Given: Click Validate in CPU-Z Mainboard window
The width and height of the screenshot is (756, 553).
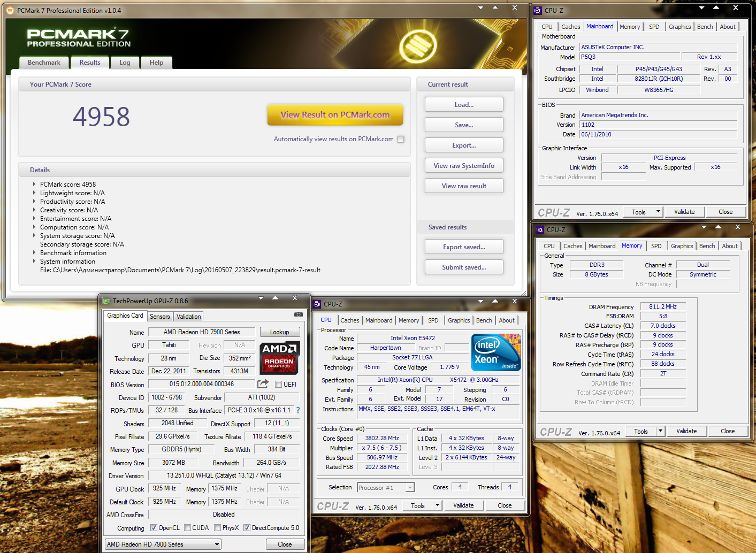Looking at the screenshot, I should 684,212.
